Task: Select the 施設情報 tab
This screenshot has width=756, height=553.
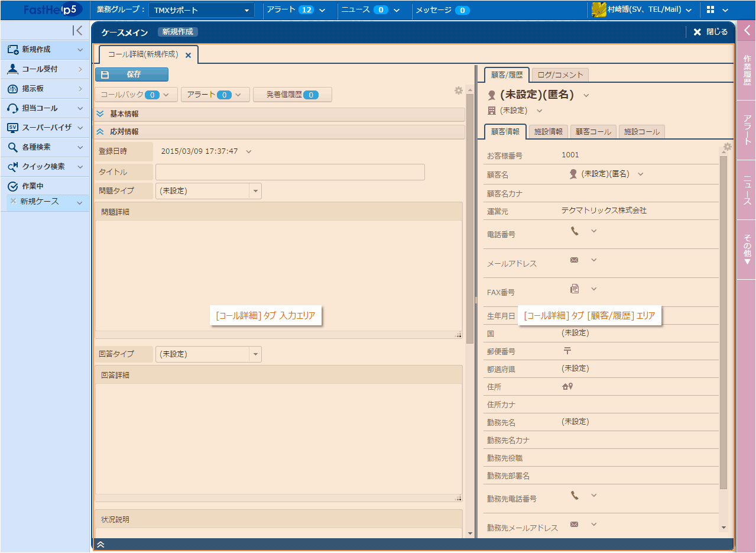Action: coord(548,132)
